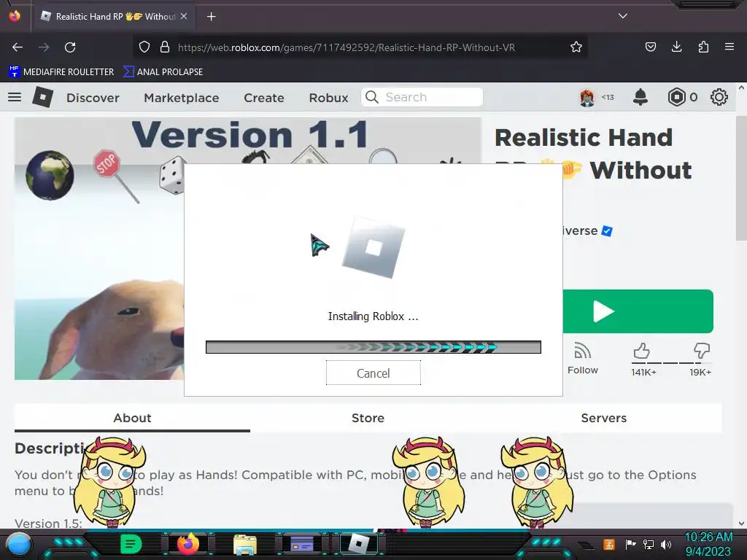Click the Roblox search field
The width and height of the screenshot is (747, 560).
pos(422,97)
